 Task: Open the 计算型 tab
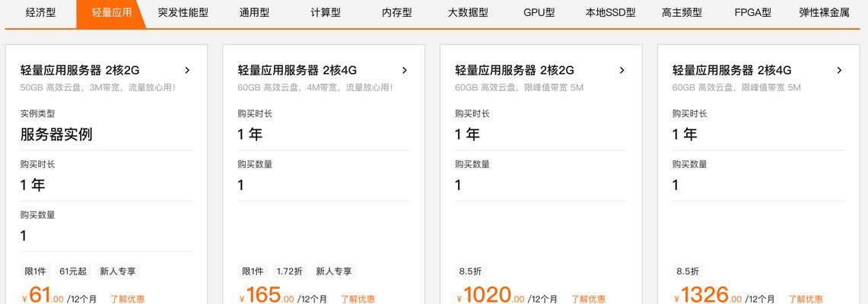pyautogui.click(x=326, y=13)
